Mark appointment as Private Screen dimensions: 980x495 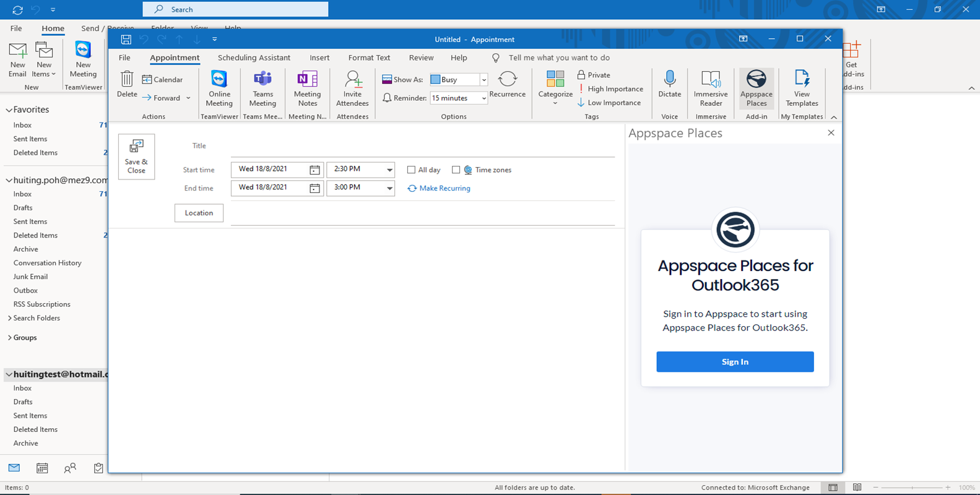point(594,75)
